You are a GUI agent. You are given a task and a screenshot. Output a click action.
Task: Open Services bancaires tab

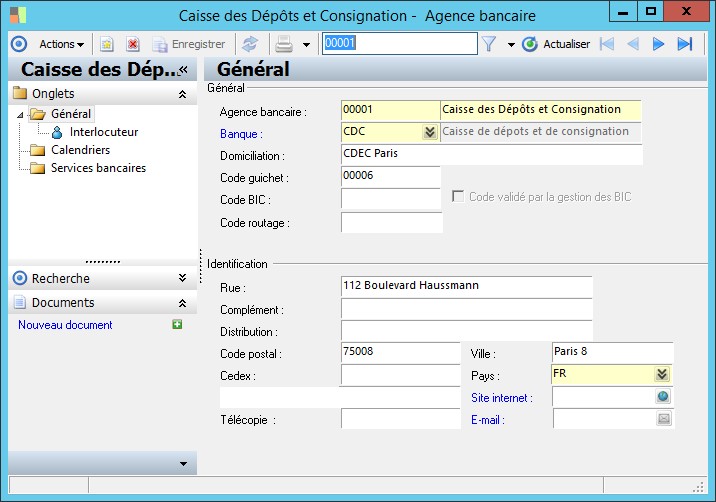pos(98,168)
